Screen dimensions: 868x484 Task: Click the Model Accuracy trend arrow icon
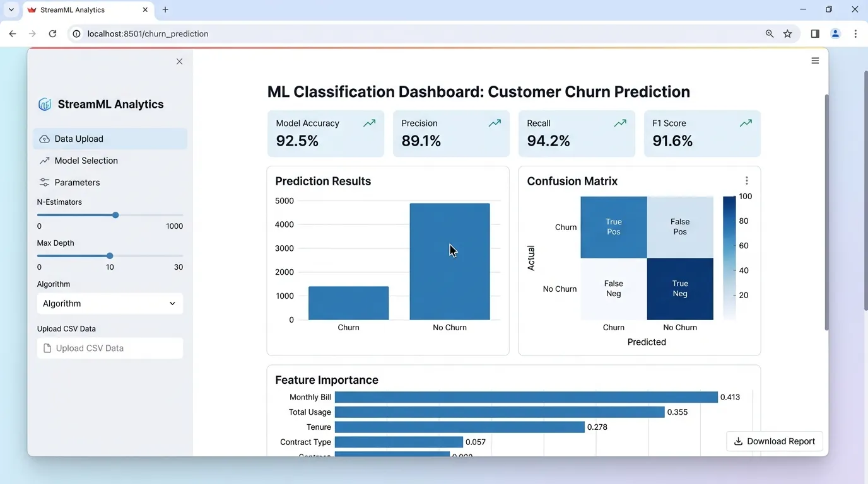369,124
